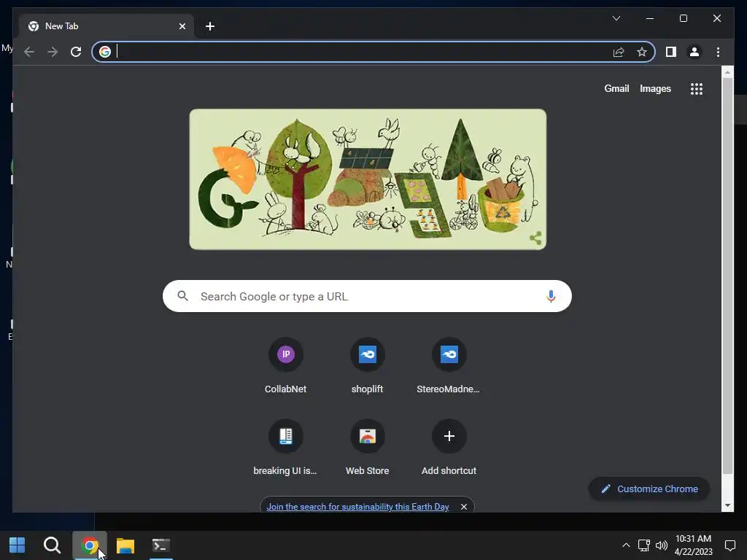
Task: Focus the Search Google or type a URL box
Action: 367,296
